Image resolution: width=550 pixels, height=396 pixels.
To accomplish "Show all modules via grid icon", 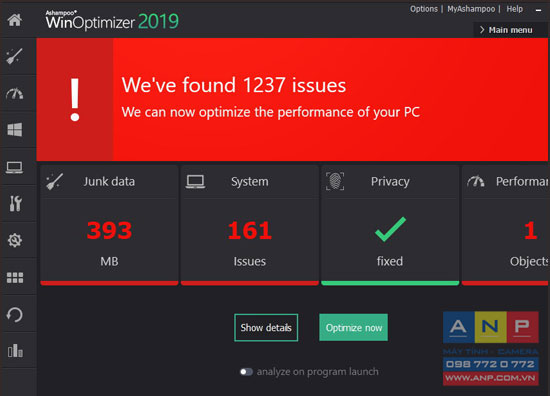I will click(15, 278).
